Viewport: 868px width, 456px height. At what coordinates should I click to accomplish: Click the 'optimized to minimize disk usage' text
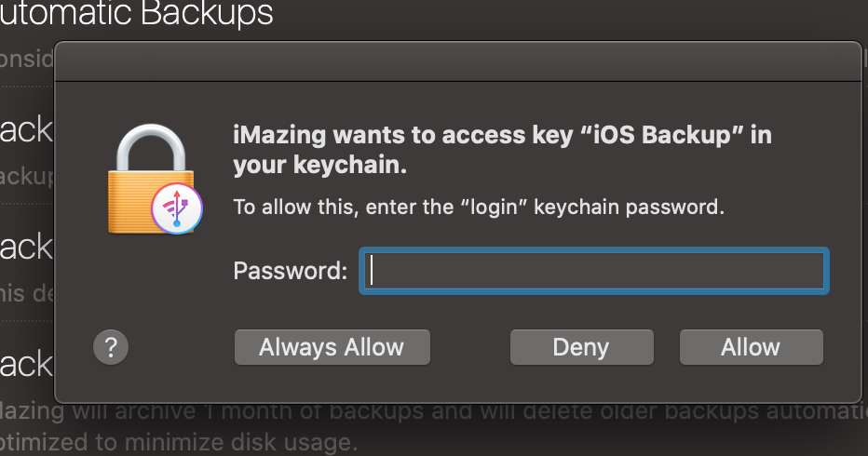pos(179,442)
